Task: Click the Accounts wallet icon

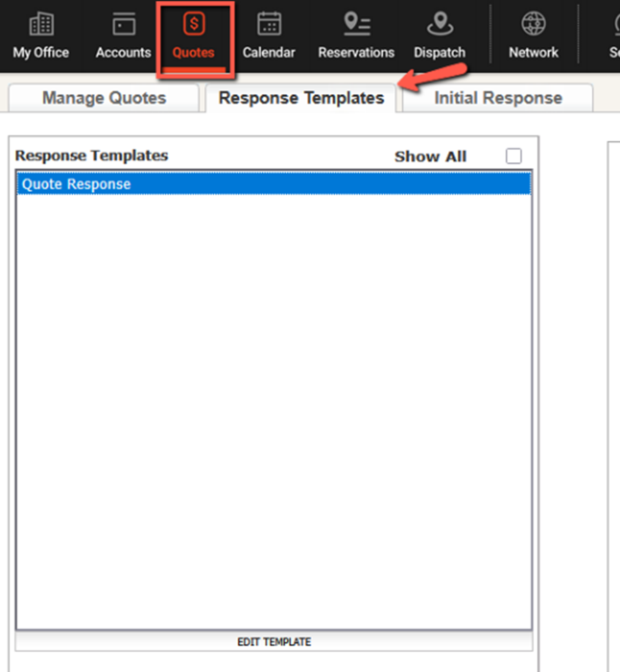Action: coord(123,25)
